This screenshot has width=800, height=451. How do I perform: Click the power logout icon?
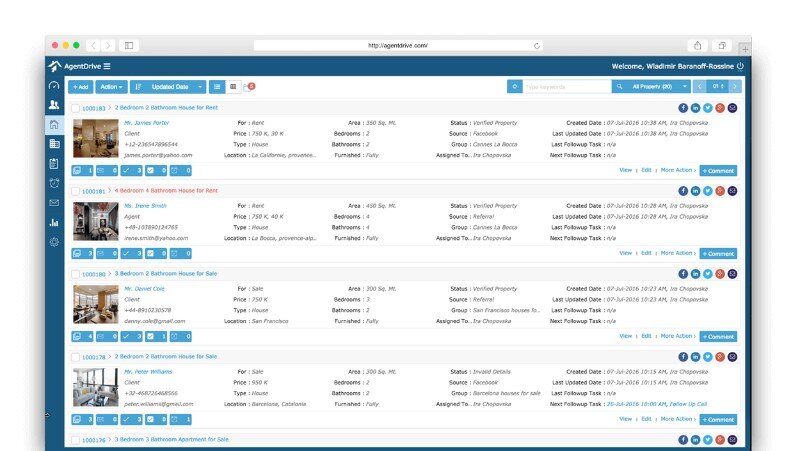pos(740,66)
